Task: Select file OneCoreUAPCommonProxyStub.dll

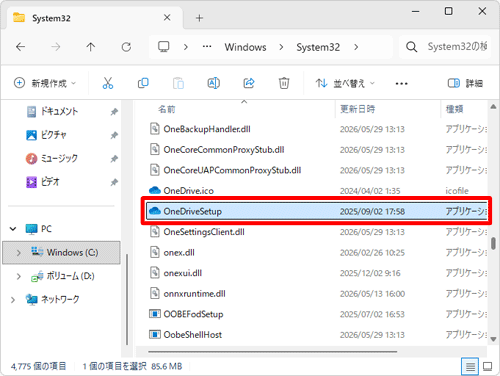Action: tap(232, 170)
